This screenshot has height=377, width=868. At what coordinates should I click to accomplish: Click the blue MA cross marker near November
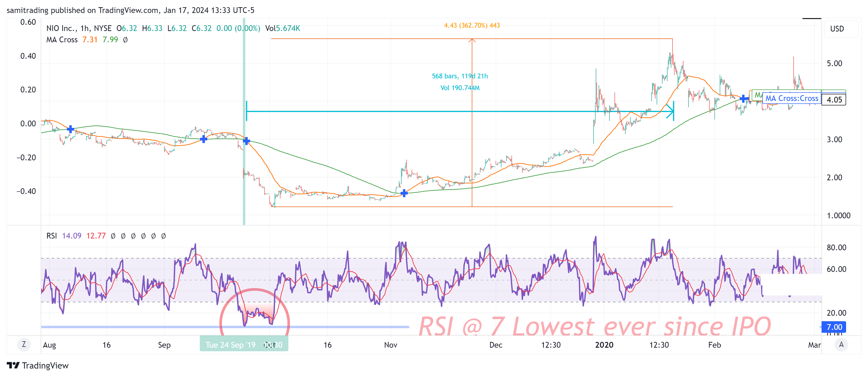(x=404, y=193)
